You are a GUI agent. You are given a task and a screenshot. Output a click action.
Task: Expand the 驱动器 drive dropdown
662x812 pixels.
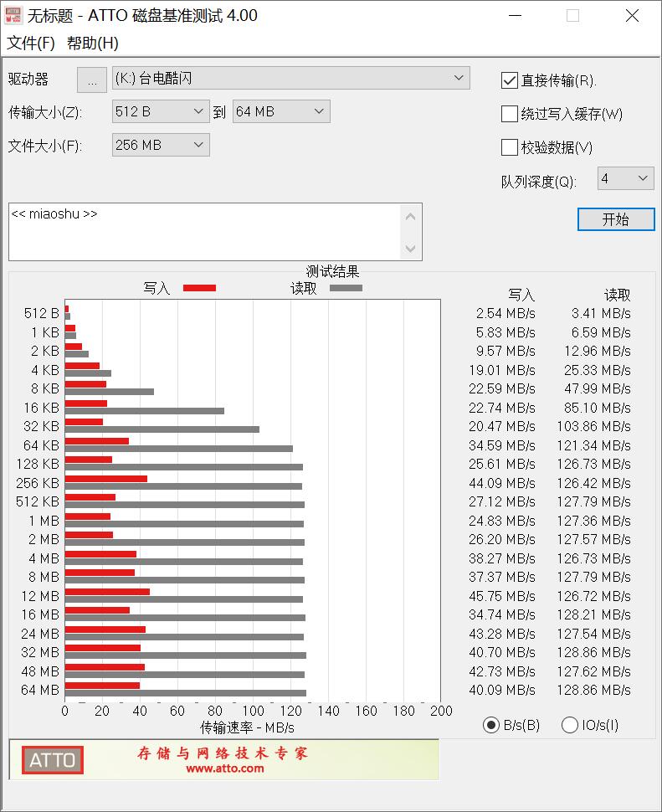pyautogui.click(x=458, y=78)
